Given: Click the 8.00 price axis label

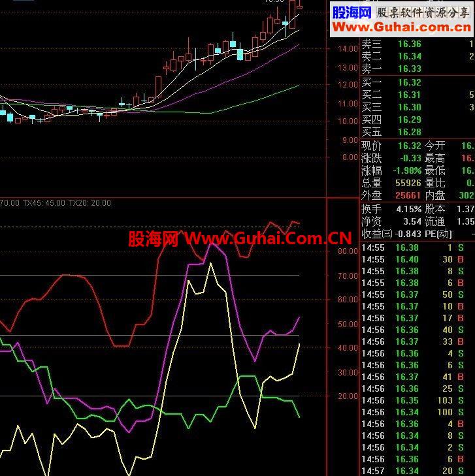Looking at the screenshot, I should (350, 157).
